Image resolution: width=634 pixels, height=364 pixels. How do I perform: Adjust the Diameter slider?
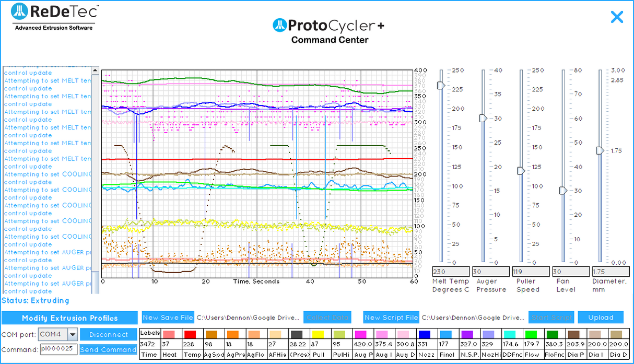[x=600, y=150]
